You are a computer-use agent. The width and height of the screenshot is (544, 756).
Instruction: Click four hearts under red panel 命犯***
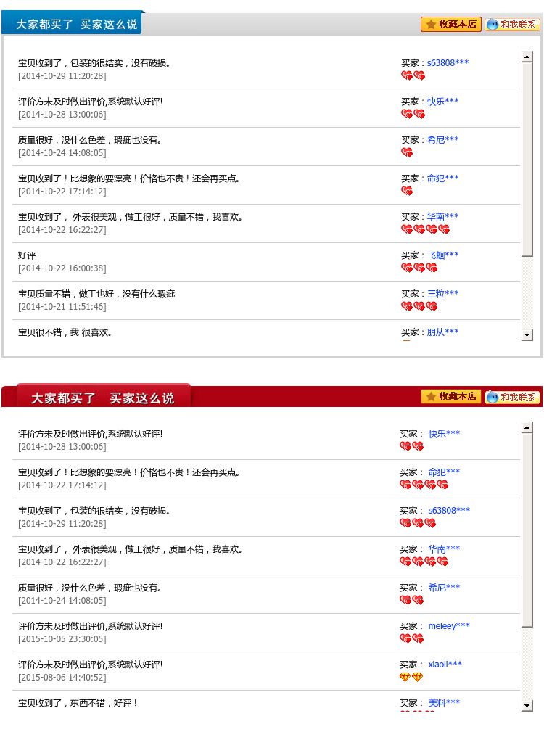click(x=424, y=485)
